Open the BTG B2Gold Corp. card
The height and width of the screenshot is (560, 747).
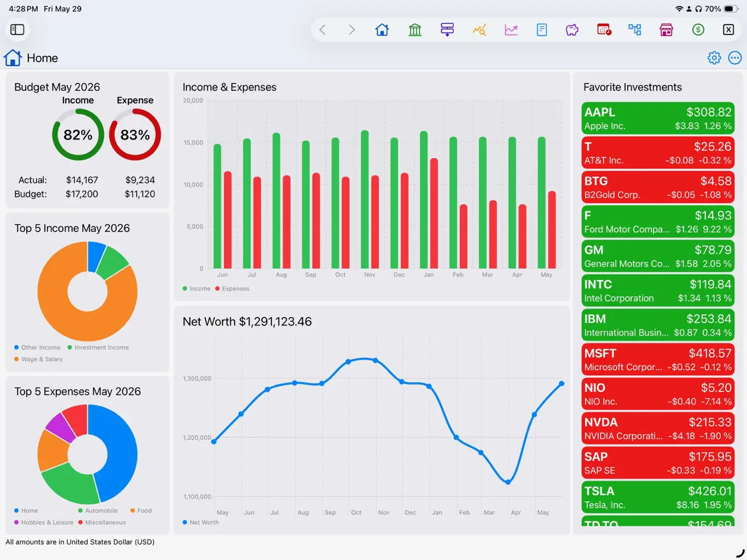coord(658,187)
